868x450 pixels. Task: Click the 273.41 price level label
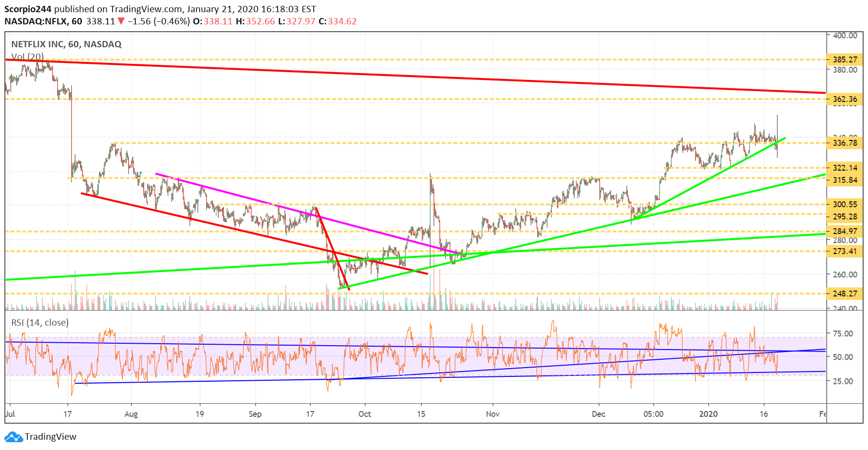845,251
